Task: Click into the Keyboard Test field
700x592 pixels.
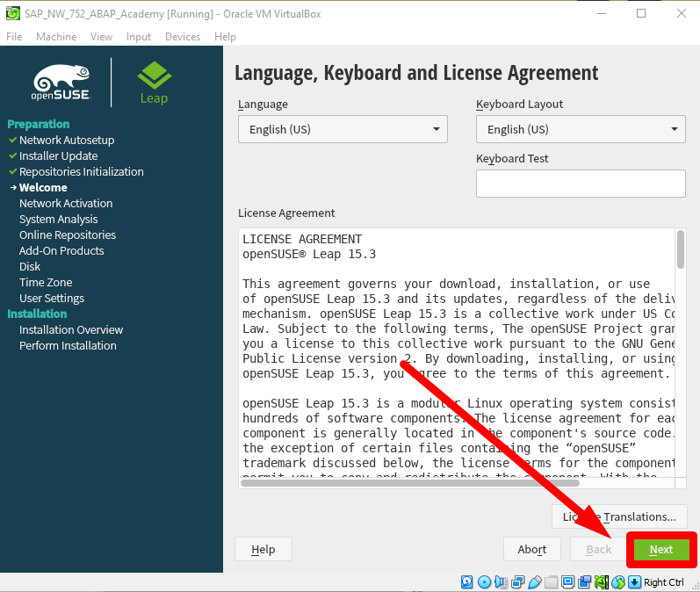Action: 581,184
